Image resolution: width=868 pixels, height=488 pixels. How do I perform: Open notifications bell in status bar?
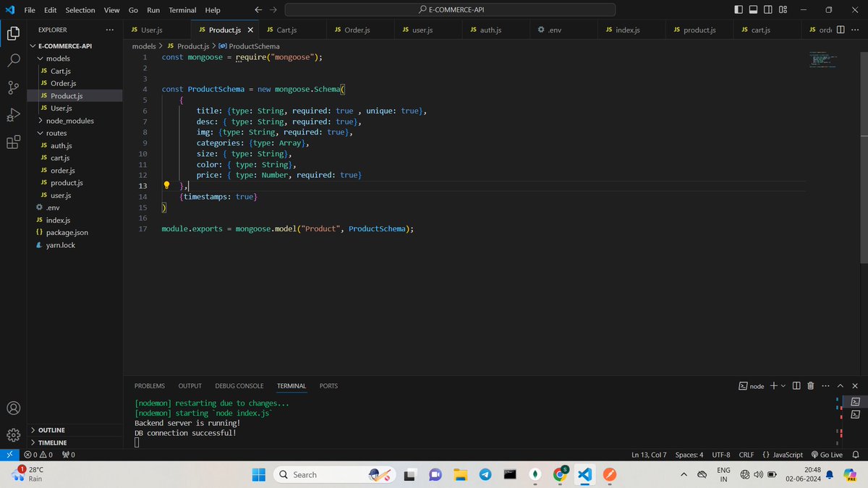coord(855,455)
